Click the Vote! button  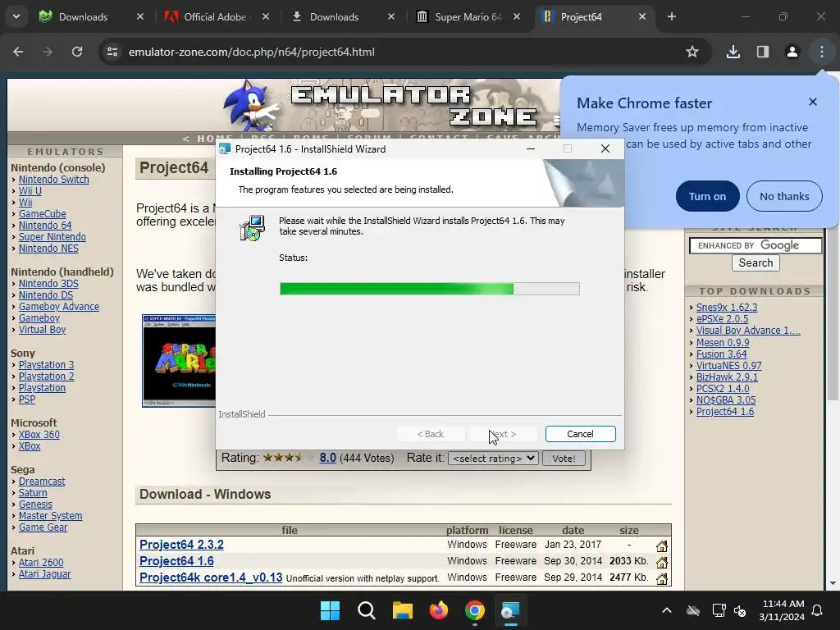pyautogui.click(x=564, y=458)
